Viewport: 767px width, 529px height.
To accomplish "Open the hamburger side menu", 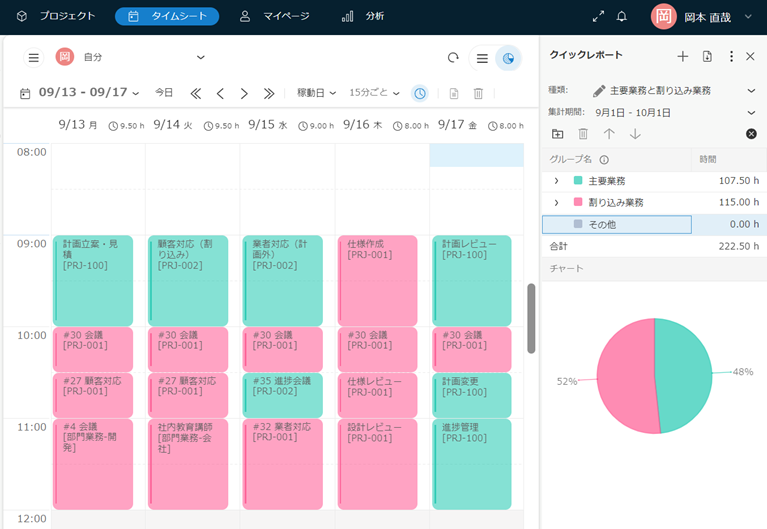I will tap(33, 58).
